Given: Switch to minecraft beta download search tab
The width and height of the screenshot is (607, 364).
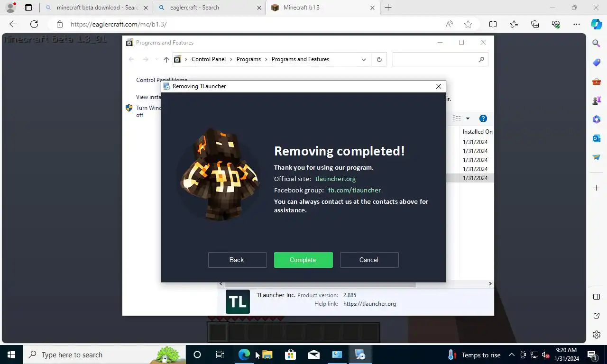Looking at the screenshot, I should click(x=96, y=8).
